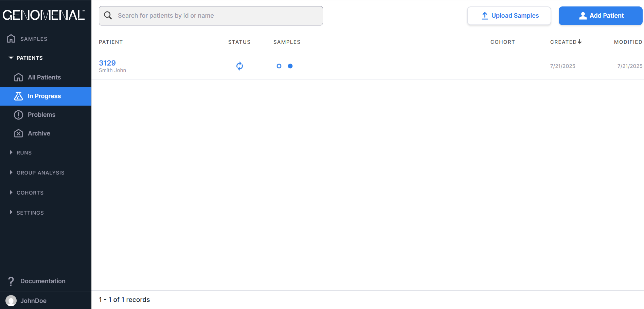Image resolution: width=644 pixels, height=309 pixels.
Task: Open the All Patients view
Action: coord(44,77)
